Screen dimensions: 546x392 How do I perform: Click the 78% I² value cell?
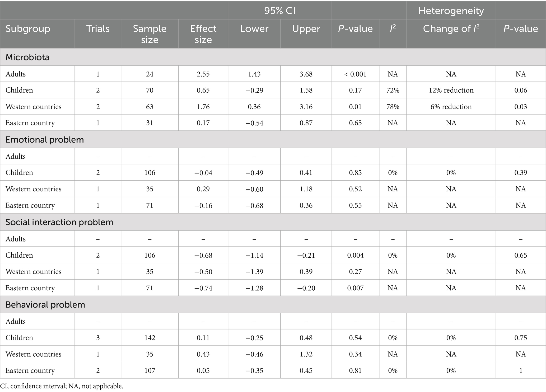pyautogui.click(x=393, y=107)
